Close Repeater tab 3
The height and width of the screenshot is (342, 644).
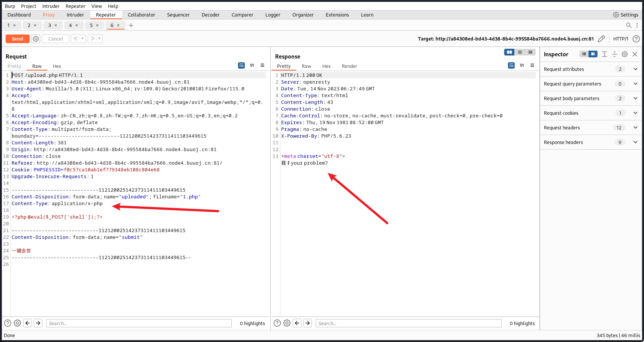click(56, 25)
